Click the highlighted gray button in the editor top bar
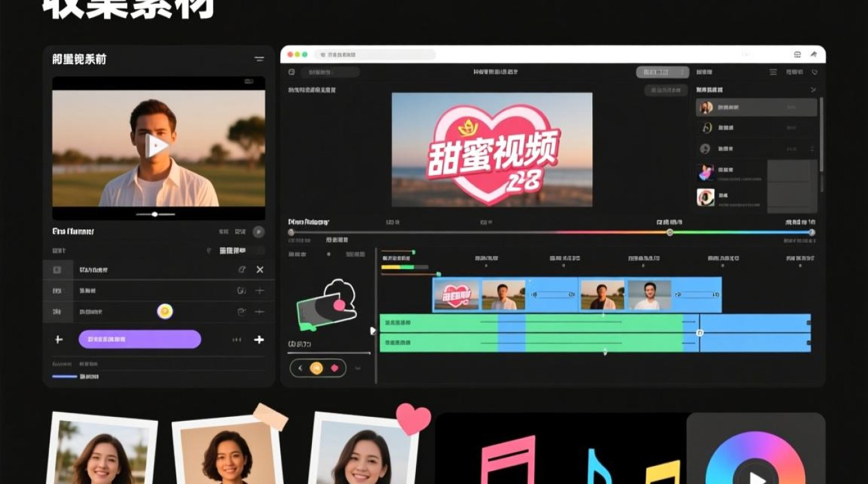The width and height of the screenshot is (868, 484). point(663,72)
